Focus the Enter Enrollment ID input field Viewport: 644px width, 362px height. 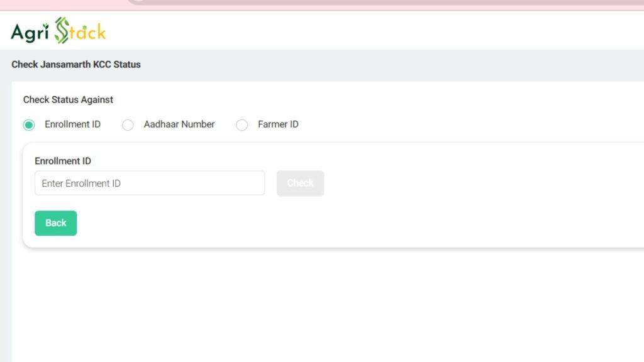(150, 183)
